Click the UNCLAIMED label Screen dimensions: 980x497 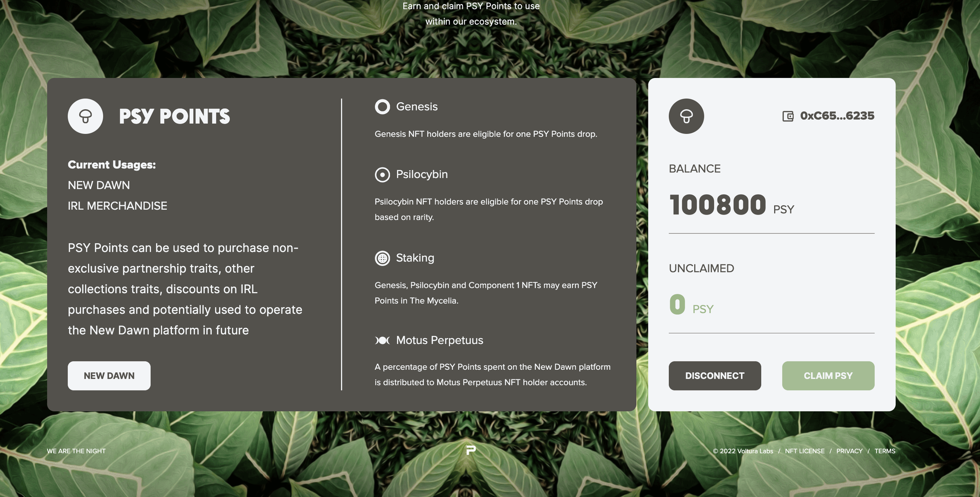[701, 268]
